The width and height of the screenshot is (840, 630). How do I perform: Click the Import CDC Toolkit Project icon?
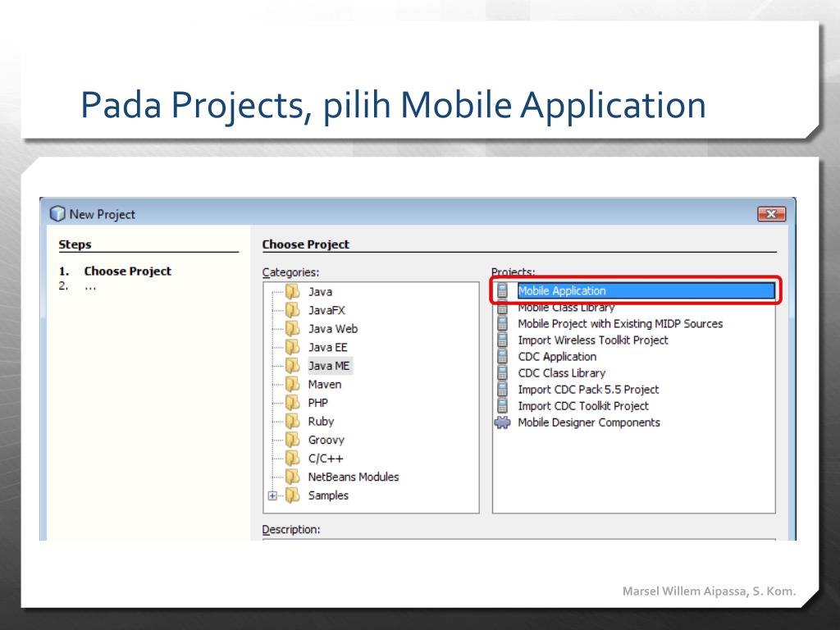[x=503, y=406]
